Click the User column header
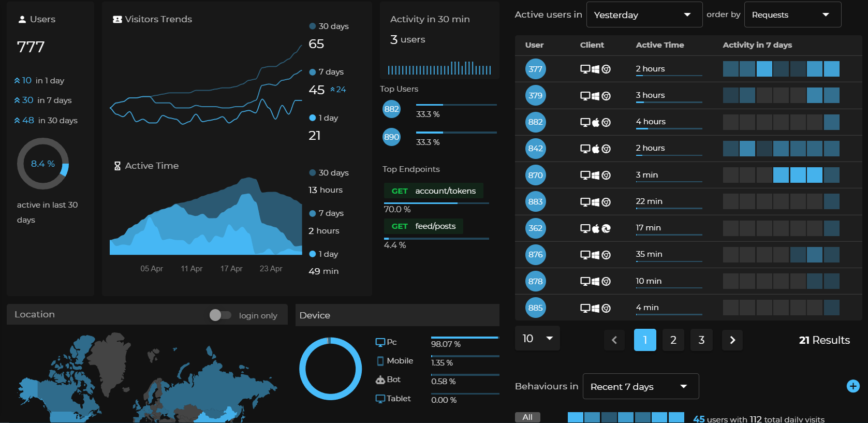The image size is (868, 423). coord(534,45)
